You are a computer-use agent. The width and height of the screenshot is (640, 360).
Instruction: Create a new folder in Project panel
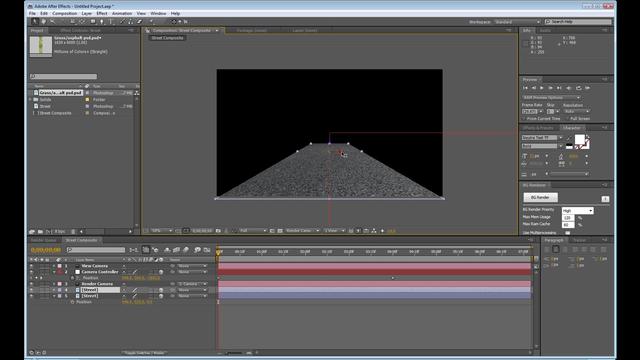click(40, 231)
